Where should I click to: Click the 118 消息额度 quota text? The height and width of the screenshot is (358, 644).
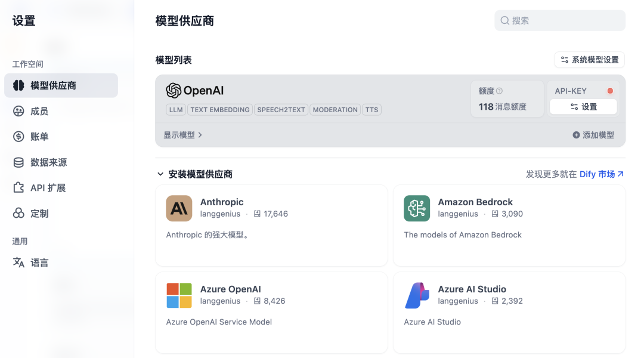(502, 107)
